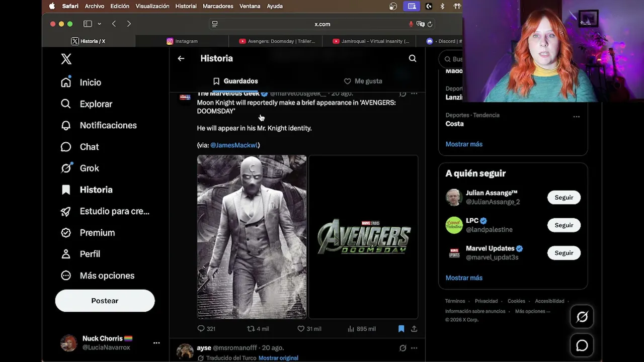644x362 pixels.
Task: Open the floating messages chat button
Action: click(582, 345)
